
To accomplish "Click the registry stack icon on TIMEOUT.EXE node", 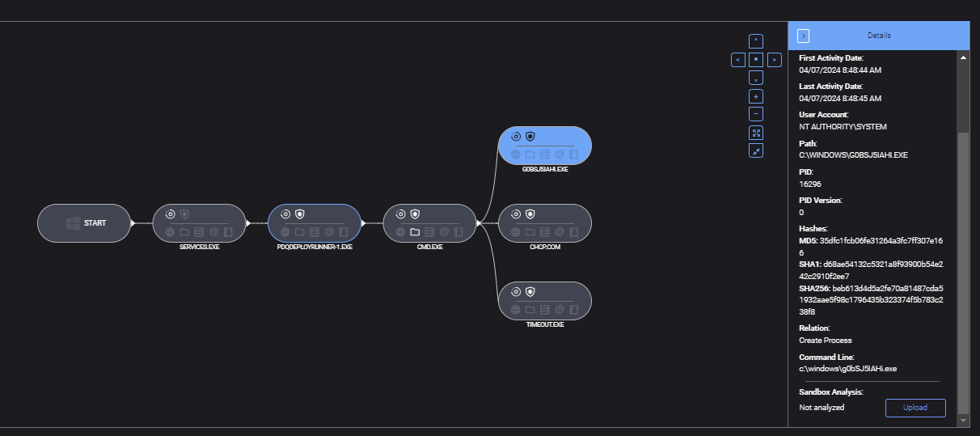I will [x=544, y=309].
